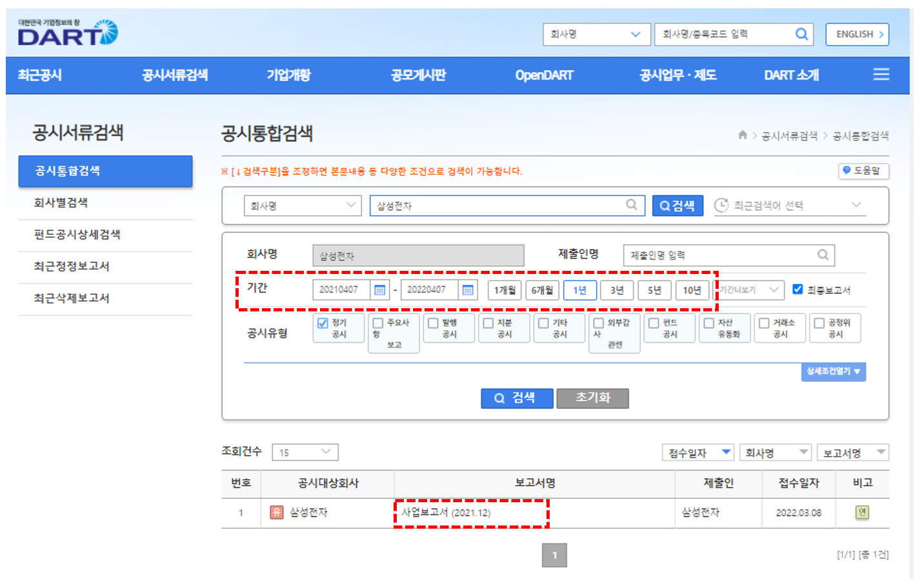Check the 주요사항보고 checkbox
Image resolution: width=922 pixels, height=588 pixels.
tap(378, 323)
